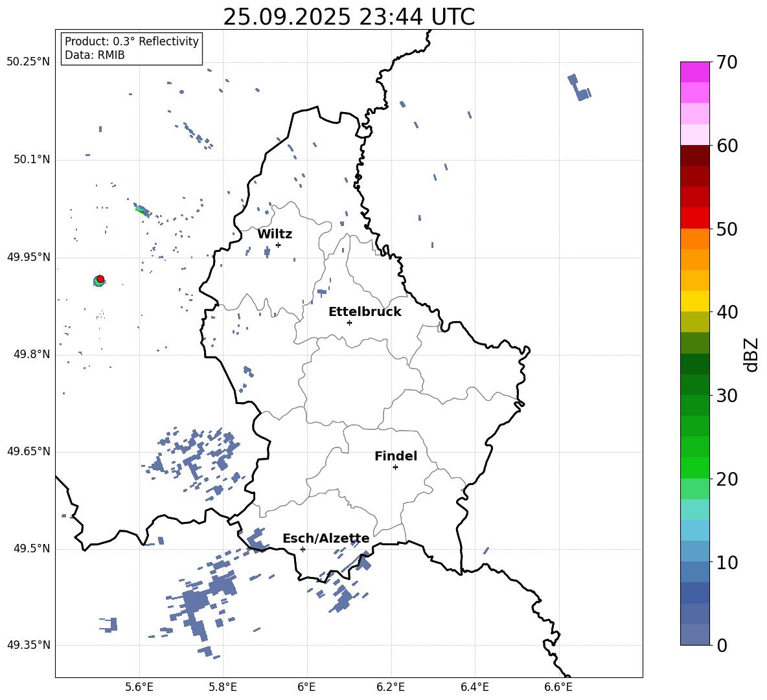Click the 5.8°E longitude label
Screen dimensions: 767x700
coord(223,687)
